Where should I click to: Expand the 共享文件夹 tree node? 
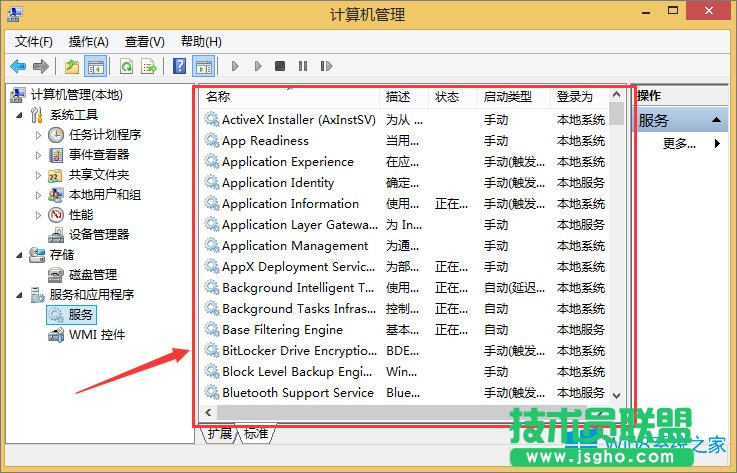tap(39, 175)
